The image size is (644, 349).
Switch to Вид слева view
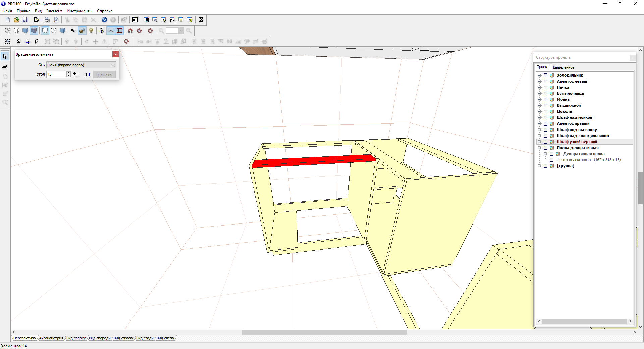click(165, 338)
